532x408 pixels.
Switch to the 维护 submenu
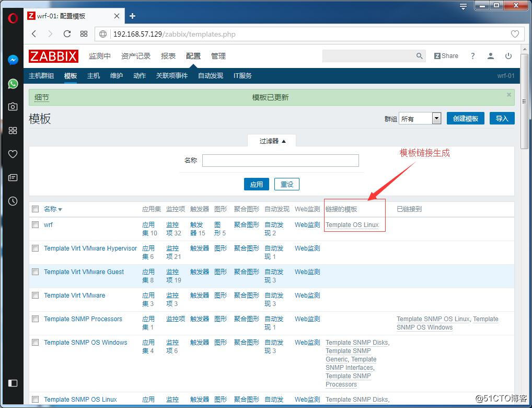point(117,76)
